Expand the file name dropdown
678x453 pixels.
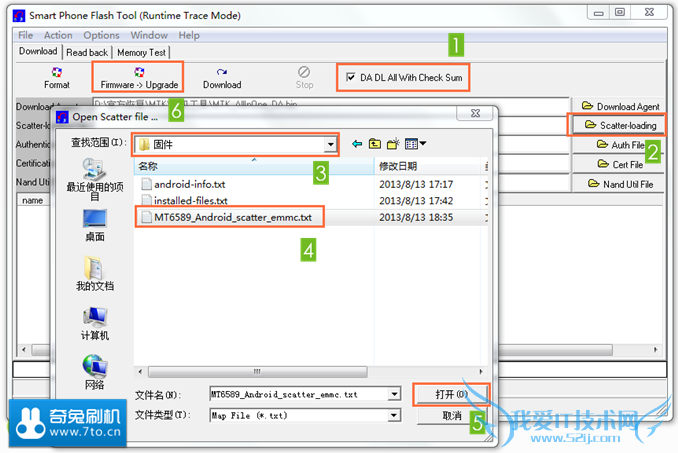pyautogui.click(x=394, y=394)
